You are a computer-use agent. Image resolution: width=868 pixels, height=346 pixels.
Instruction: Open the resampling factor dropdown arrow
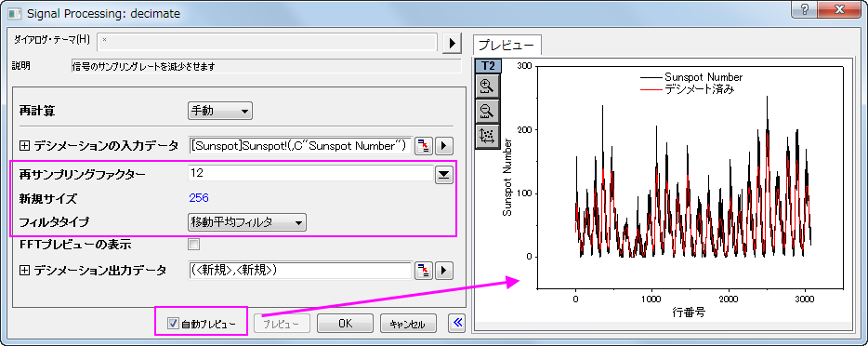[x=444, y=176]
